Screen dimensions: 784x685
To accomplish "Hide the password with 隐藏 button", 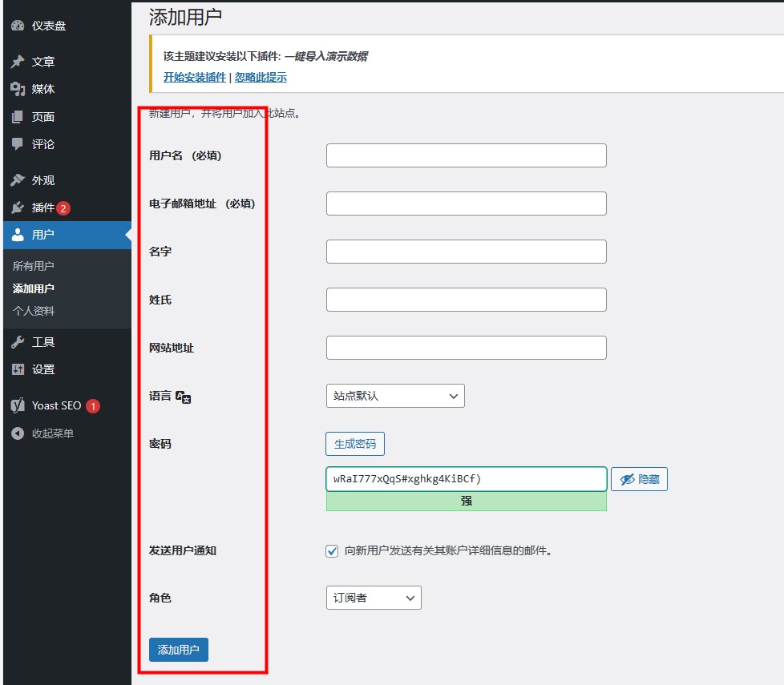I will coord(639,479).
